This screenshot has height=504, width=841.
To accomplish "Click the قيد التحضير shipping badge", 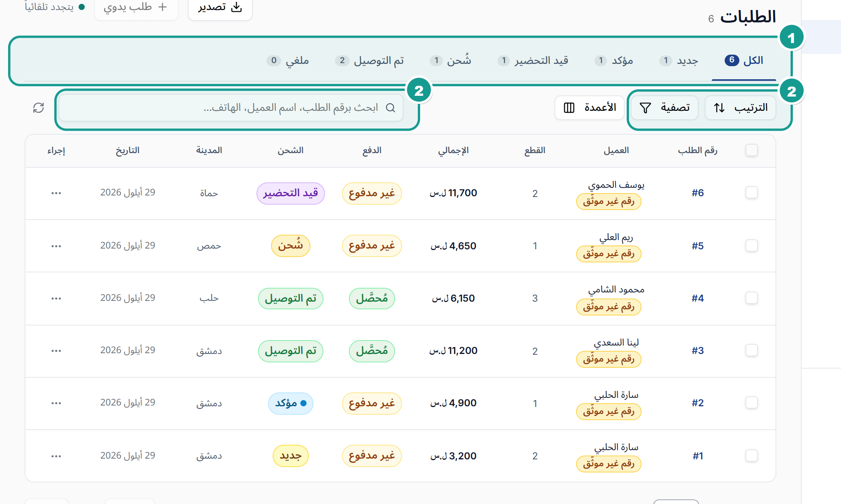I will [291, 193].
